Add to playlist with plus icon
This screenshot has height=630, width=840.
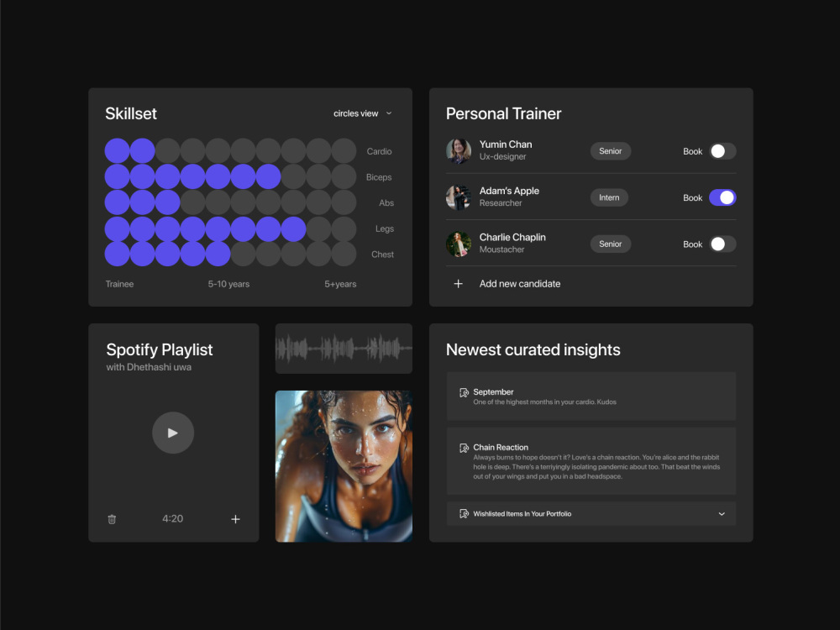[x=235, y=519]
